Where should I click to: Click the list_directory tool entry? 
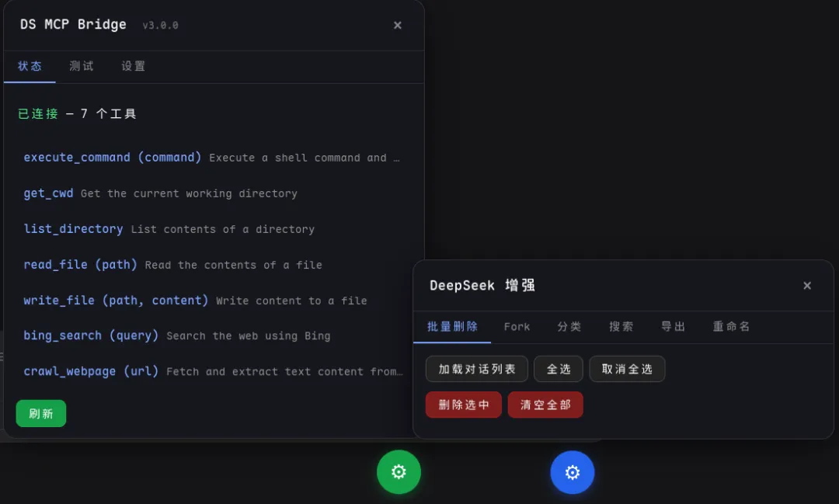click(x=212, y=229)
